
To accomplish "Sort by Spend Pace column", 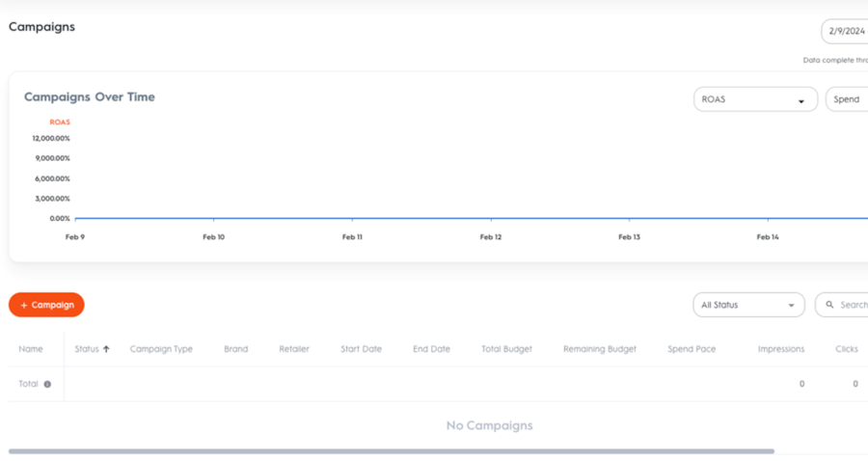I will click(692, 349).
